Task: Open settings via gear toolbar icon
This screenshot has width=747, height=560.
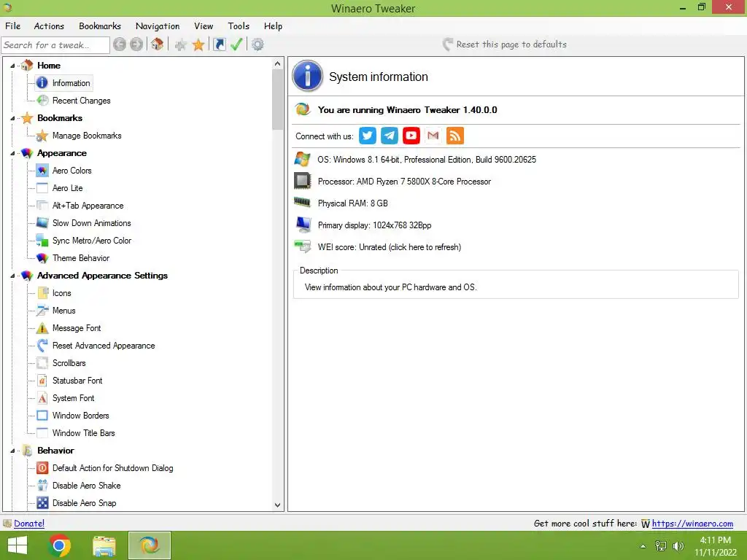Action: click(x=258, y=44)
